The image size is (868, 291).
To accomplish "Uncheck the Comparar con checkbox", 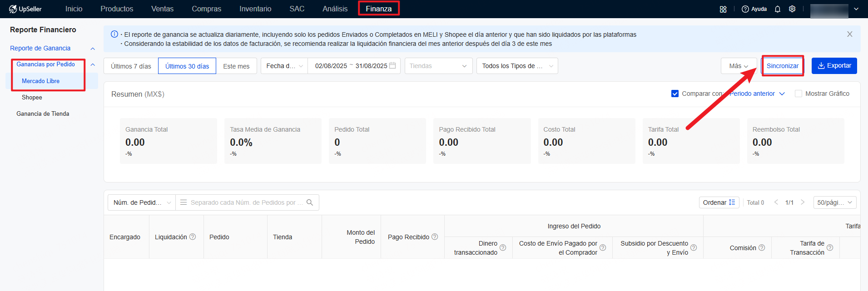I will click(675, 94).
